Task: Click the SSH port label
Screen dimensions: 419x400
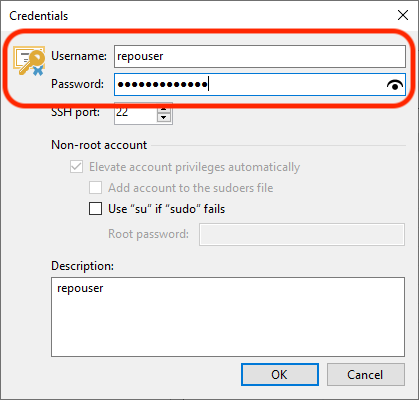Action: pyautogui.click(x=75, y=112)
